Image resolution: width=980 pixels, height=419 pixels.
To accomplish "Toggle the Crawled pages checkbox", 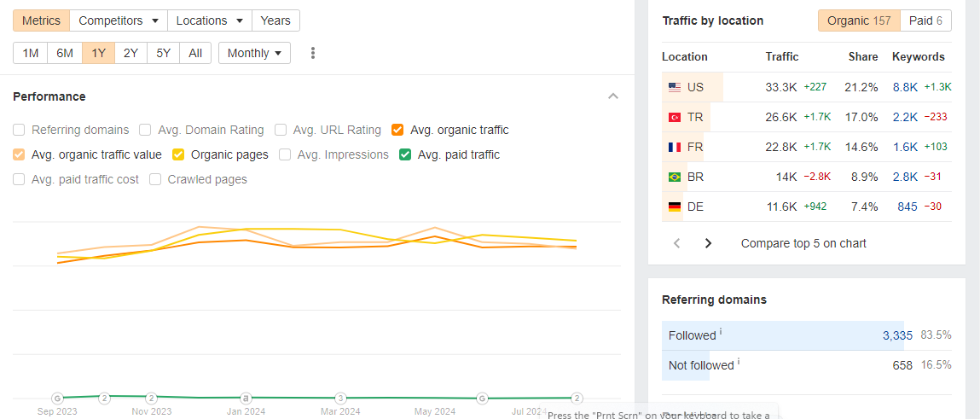I will click(x=155, y=179).
